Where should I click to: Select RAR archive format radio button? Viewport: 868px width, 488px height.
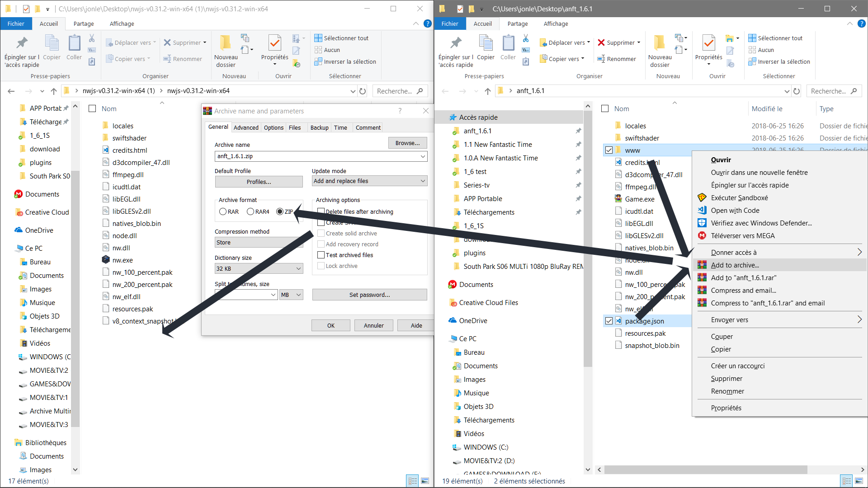tap(223, 211)
